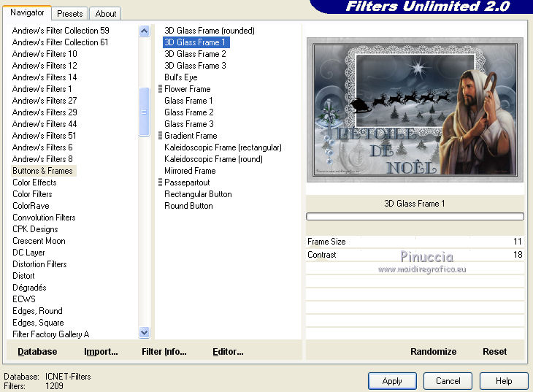Image resolution: width=533 pixels, height=392 pixels.
Task: Open the Editor... option
Action: click(228, 352)
